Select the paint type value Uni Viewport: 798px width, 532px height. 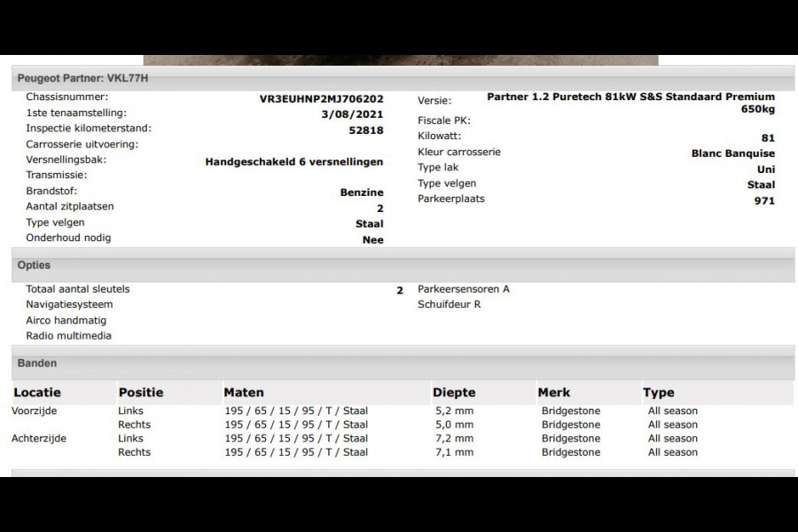click(766, 169)
